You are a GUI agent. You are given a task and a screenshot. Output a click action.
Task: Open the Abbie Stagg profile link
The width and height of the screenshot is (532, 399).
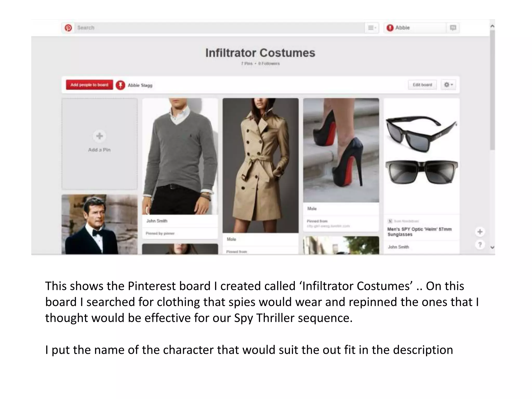[140, 85]
